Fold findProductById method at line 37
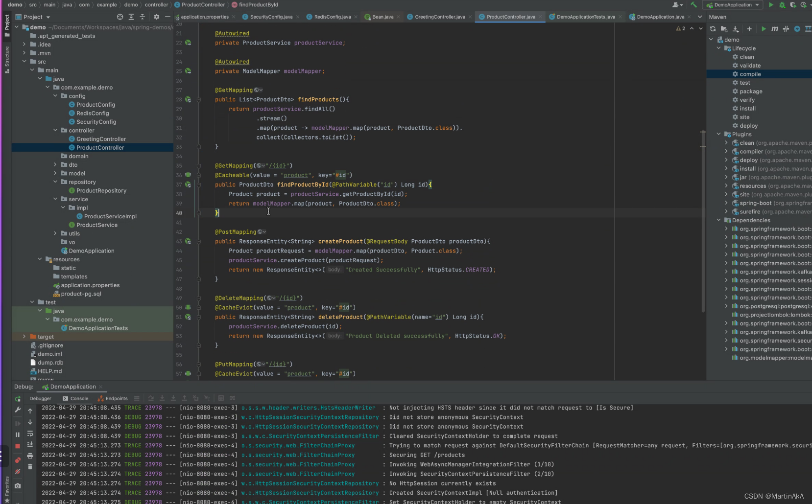 199,185
